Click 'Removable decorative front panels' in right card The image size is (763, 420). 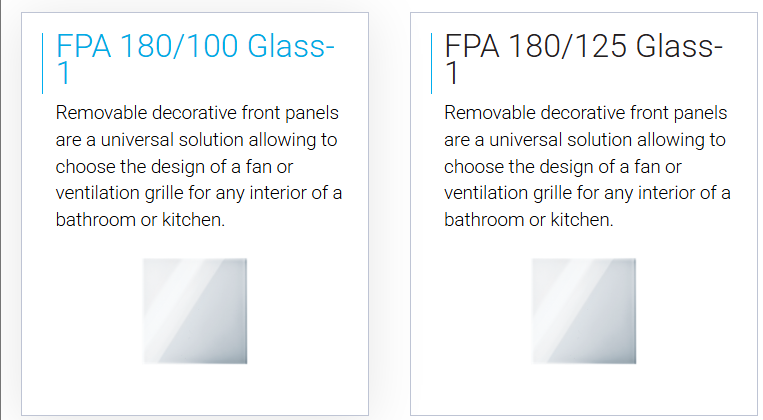pos(585,113)
